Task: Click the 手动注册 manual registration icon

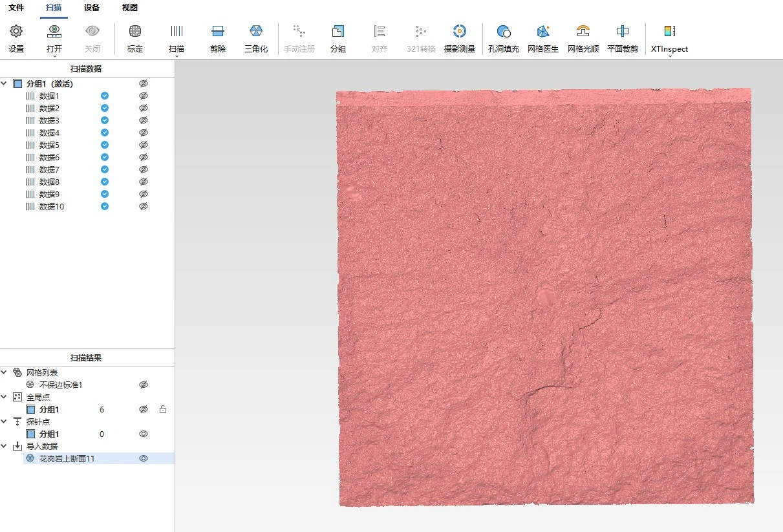Action: click(x=299, y=31)
